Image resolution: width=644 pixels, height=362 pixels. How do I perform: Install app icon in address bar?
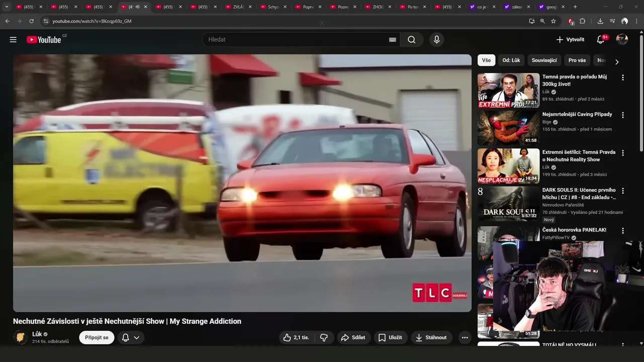532,21
